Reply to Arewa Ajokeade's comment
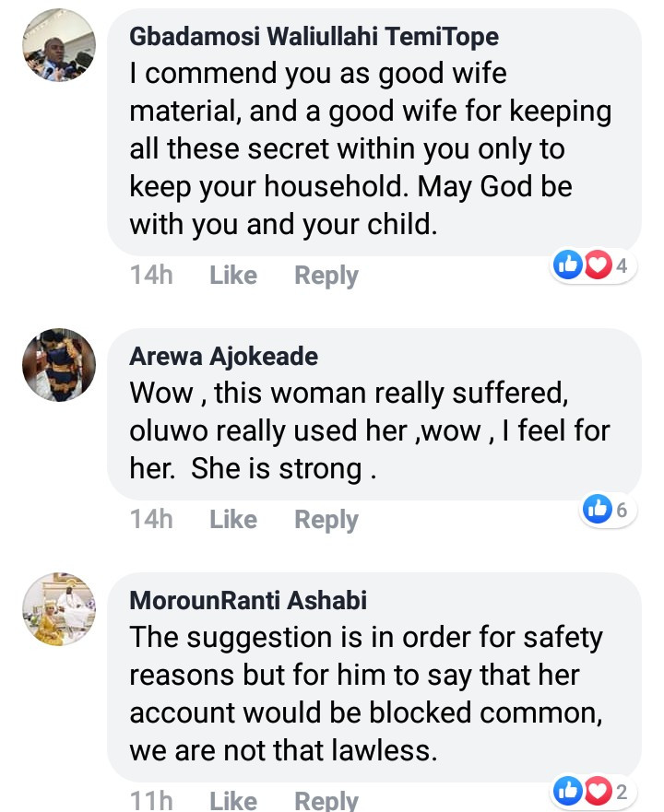 (326, 520)
